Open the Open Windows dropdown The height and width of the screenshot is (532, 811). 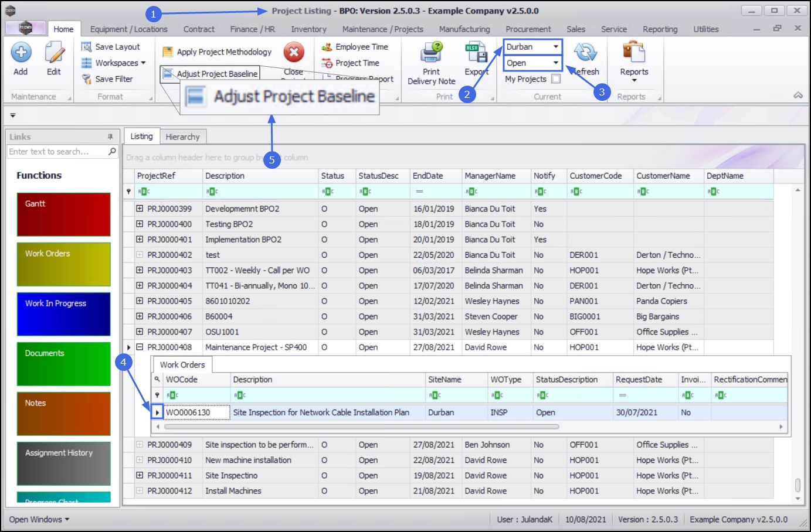[x=39, y=520]
